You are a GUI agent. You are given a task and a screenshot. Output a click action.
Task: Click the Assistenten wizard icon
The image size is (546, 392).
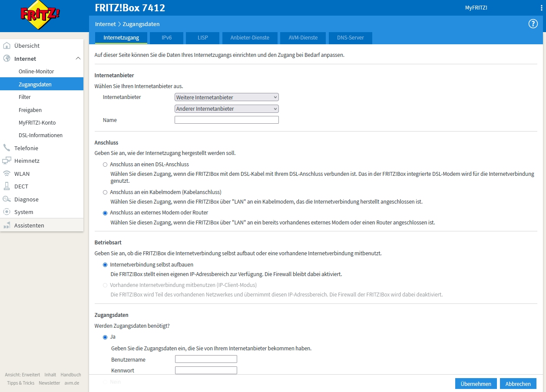(7, 225)
